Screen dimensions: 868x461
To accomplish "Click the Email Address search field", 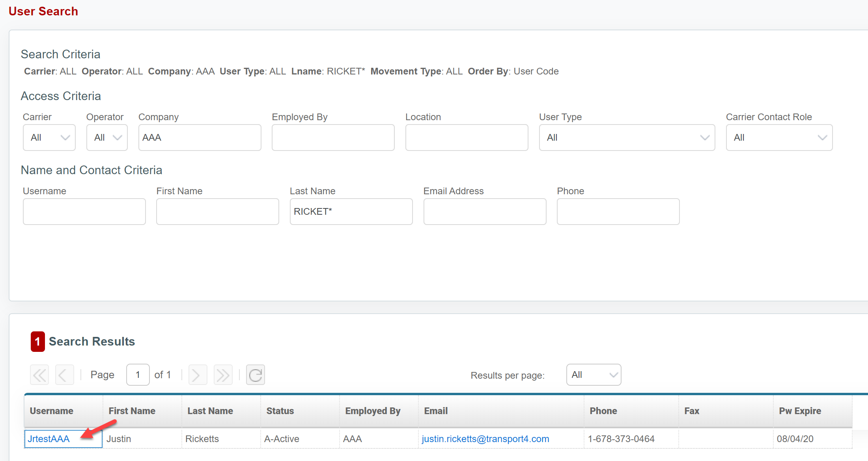I will pos(485,212).
